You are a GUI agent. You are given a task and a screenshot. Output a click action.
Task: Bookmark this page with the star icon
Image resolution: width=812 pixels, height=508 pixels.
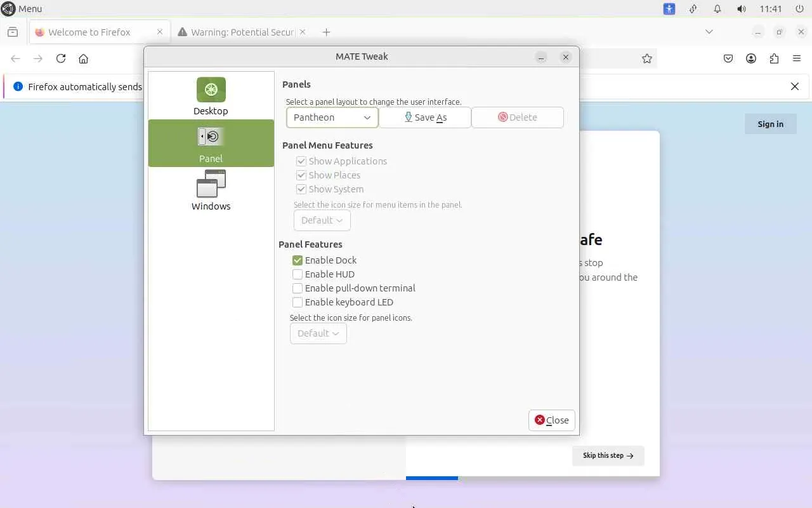[647, 58]
